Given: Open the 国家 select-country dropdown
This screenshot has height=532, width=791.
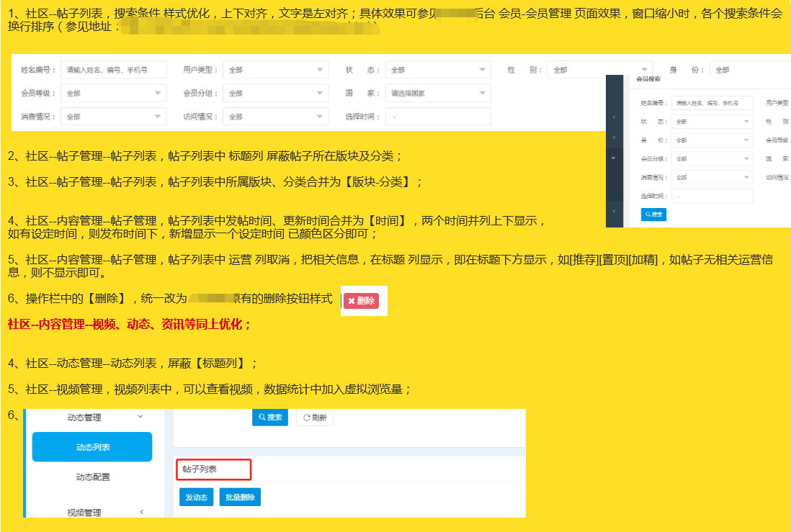Looking at the screenshot, I should point(437,93).
